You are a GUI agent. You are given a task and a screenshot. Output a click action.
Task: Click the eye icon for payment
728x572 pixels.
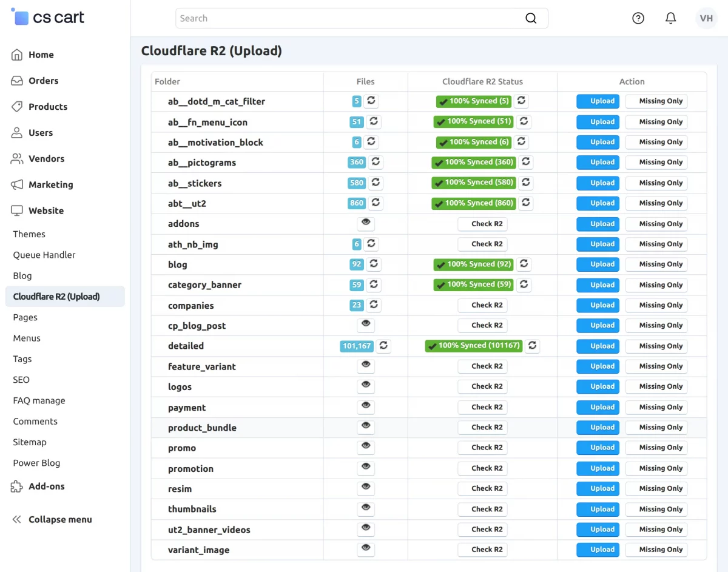pos(366,406)
